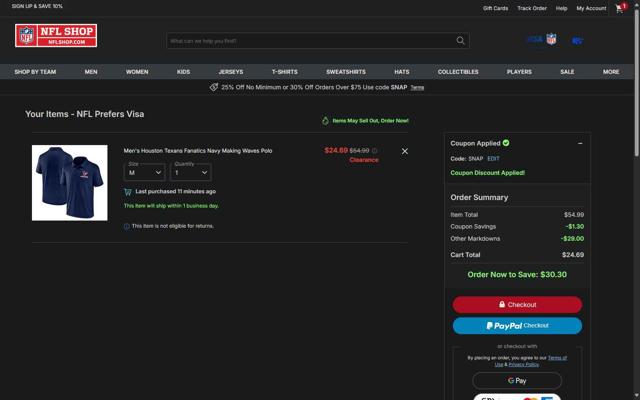
Task: Open the Men menu
Action: tap(91, 72)
